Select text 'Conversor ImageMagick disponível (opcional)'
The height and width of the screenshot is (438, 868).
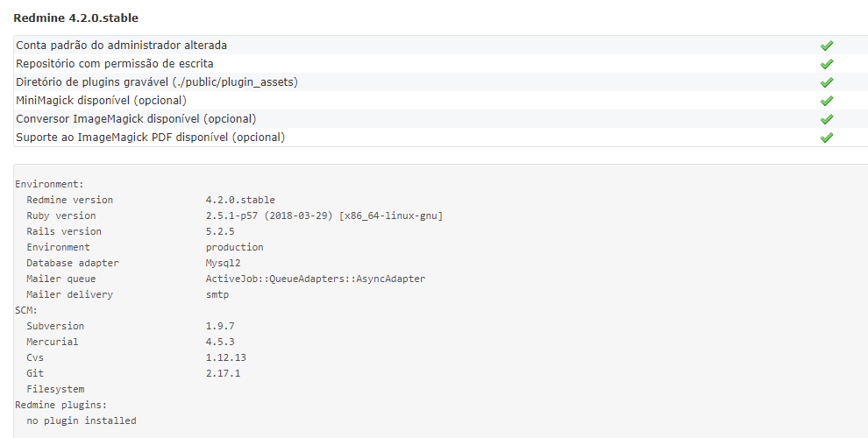click(136, 119)
